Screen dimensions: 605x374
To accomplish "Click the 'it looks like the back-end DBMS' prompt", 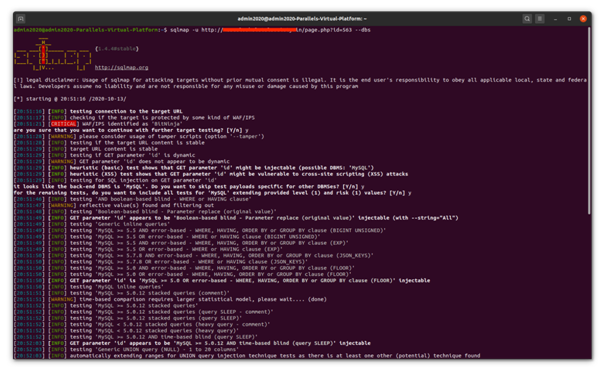I will pos(189,186).
